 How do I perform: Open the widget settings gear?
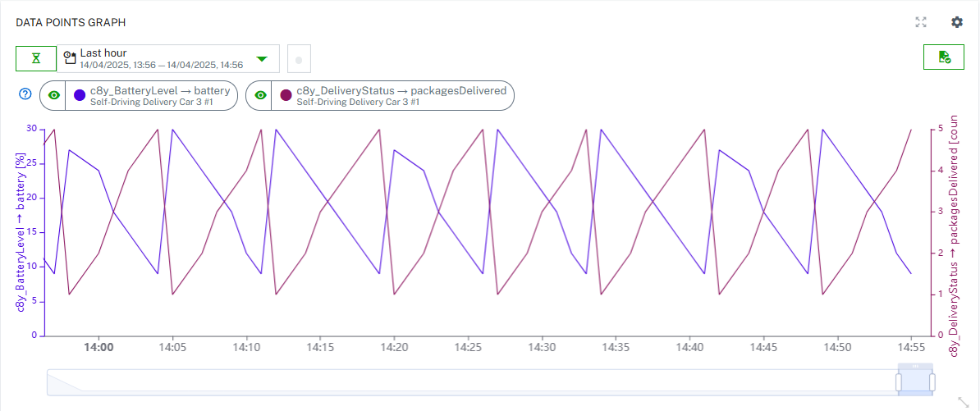pos(957,22)
